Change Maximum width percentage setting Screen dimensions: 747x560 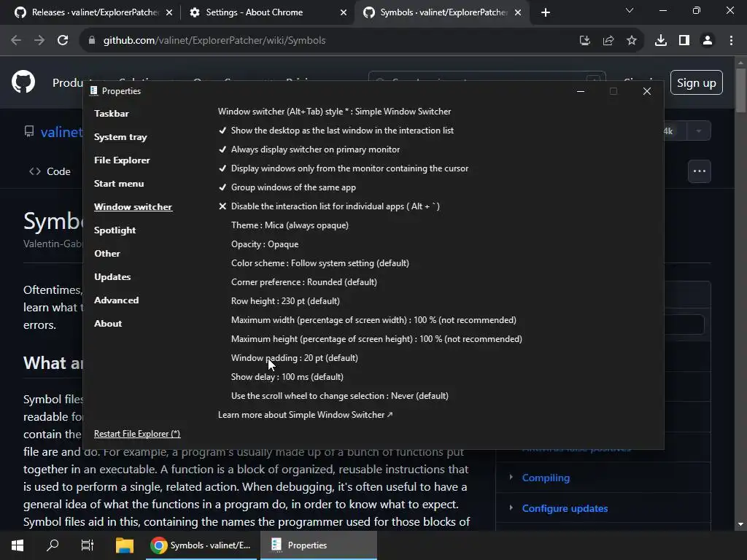373,320
